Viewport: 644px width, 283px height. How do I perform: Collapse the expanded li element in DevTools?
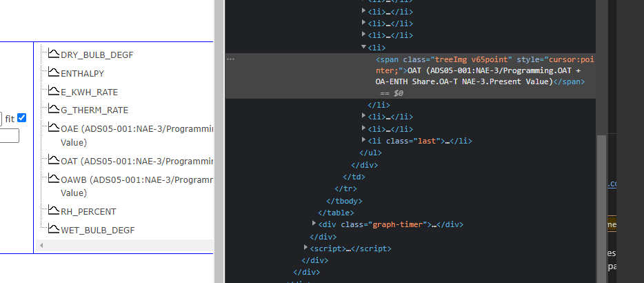pyautogui.click(x=363, y=48)
